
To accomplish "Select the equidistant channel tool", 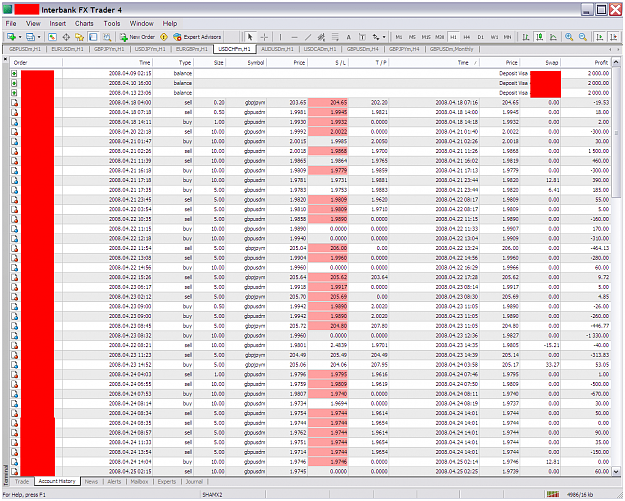I will click(321, 37).
